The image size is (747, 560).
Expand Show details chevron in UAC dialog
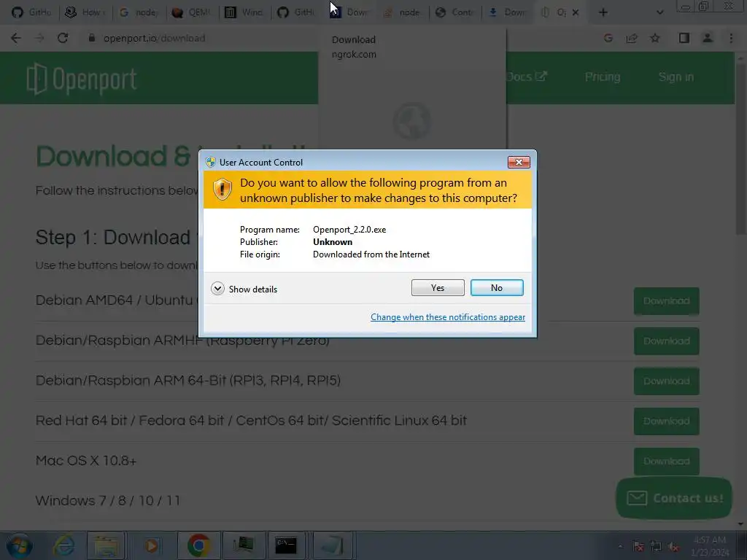pyautogui.click(x=217, y=289)
